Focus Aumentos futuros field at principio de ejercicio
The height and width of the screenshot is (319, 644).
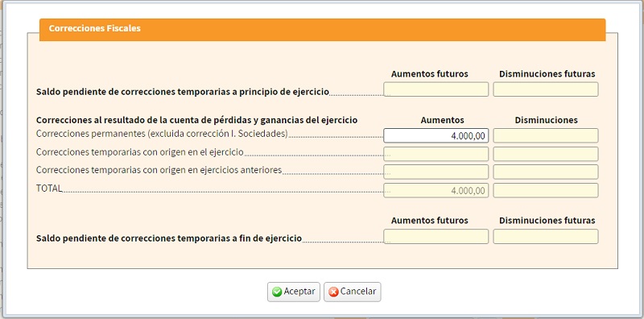(436, 89)
